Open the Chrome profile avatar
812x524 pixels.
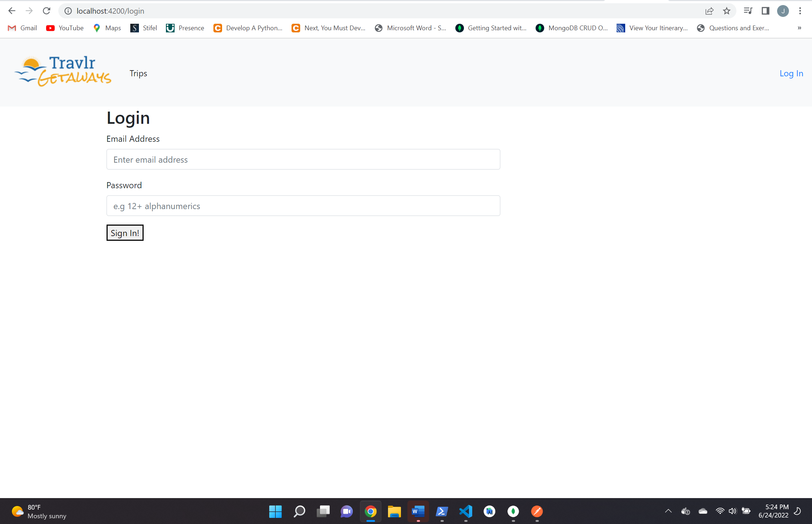[783, 11]
